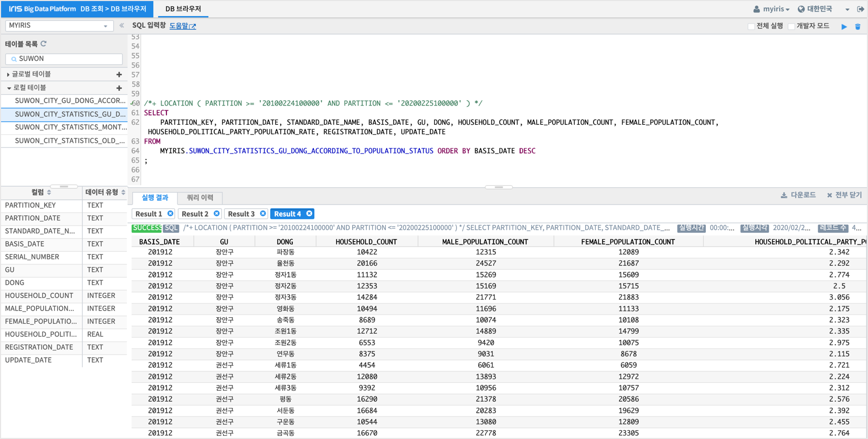Select the UPDATE_DATE column row
The width and height of the screenshot is (868, 439).
64,360
